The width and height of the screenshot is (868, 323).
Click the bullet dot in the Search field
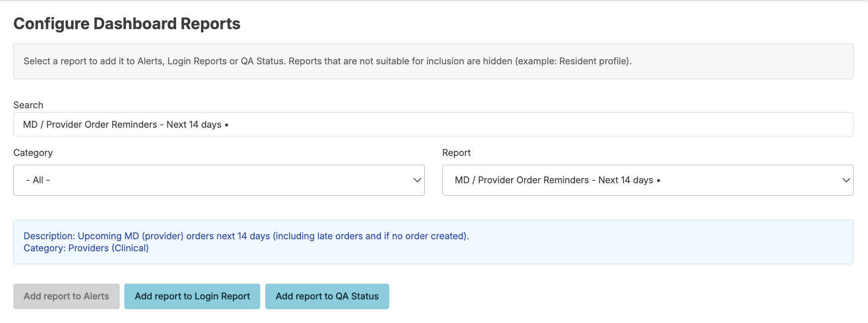click(x=226, y=125)
